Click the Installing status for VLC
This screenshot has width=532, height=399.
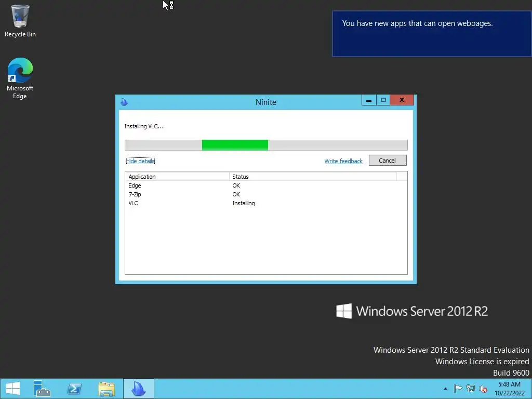[x=244, y=203]
